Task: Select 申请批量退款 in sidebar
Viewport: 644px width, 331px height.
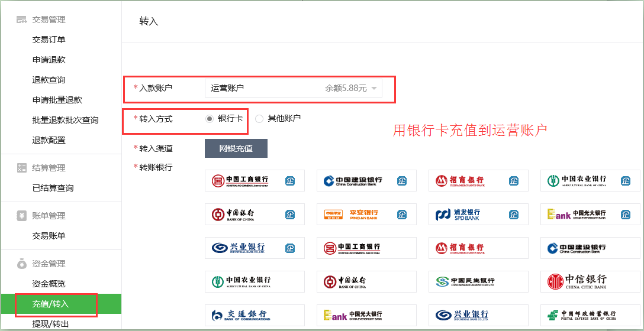Action: point(57,100)
